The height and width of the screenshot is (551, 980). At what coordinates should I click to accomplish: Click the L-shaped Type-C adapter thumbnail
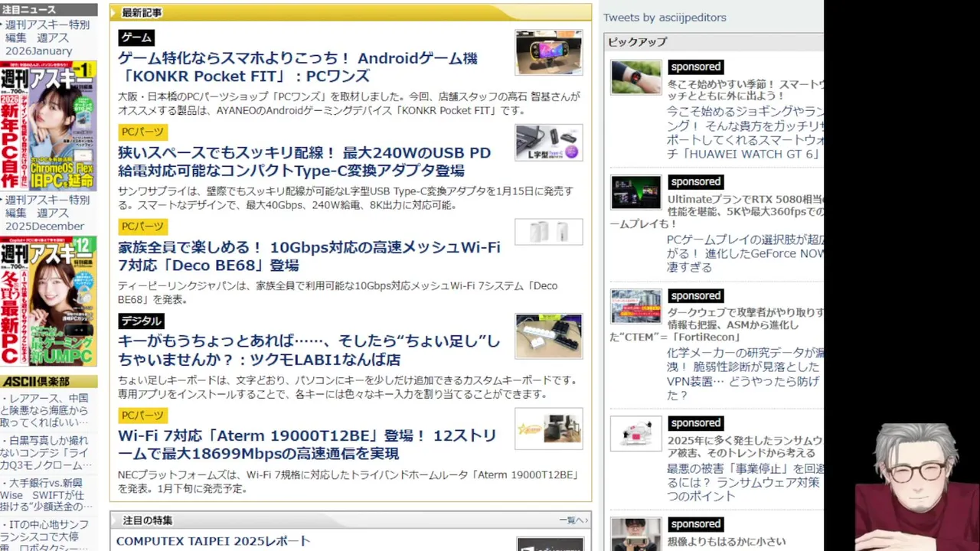point(549,142)
